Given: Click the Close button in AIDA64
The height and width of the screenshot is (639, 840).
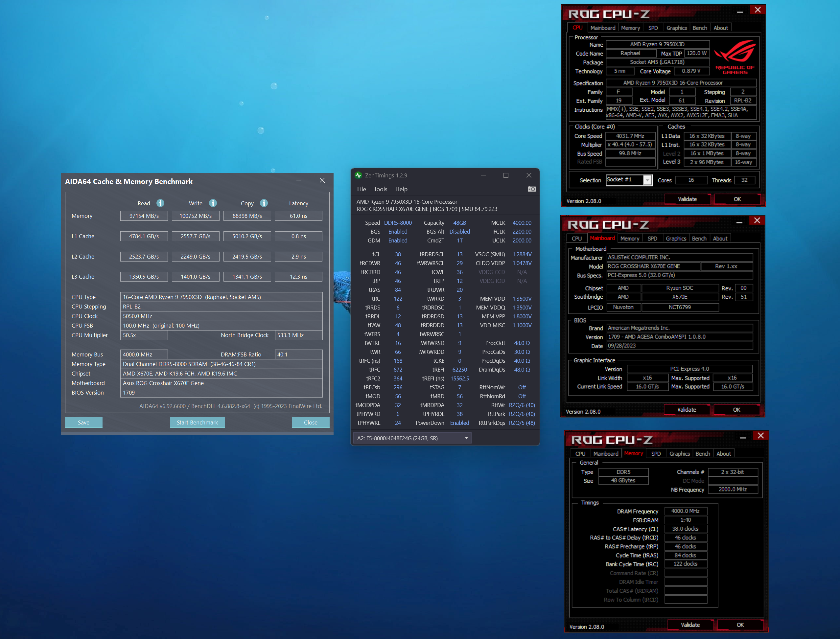Looking at the screenshot, I should pos(311,422).
